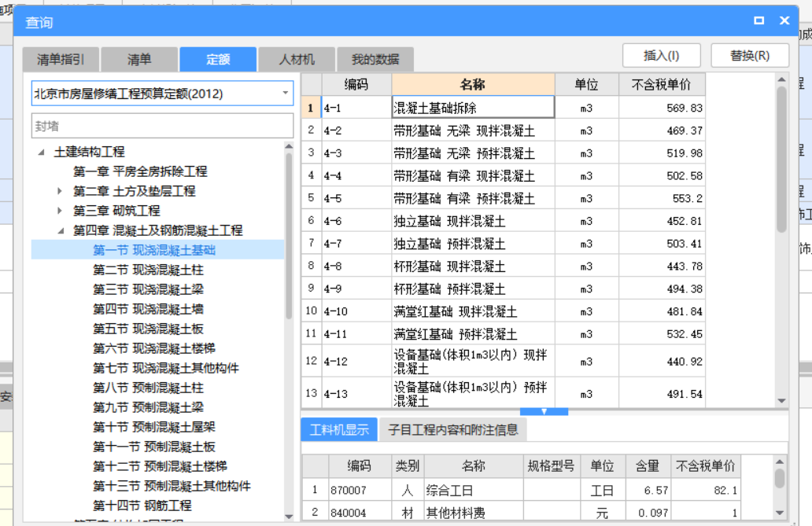Image resolution: width=812 pixels, height=526 pixels.
Task: Collapse the 土建结构工程 tree node
Action: 42,153
